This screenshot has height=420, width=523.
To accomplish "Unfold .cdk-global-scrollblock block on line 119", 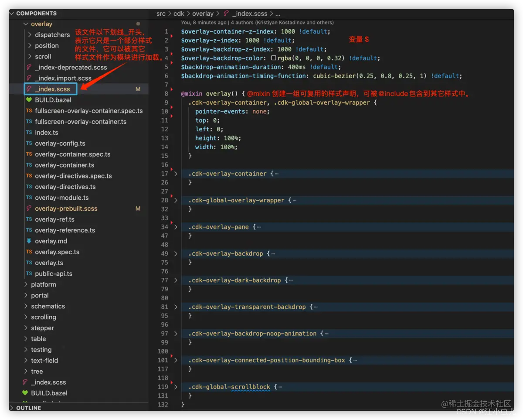I will coord(176,387).
